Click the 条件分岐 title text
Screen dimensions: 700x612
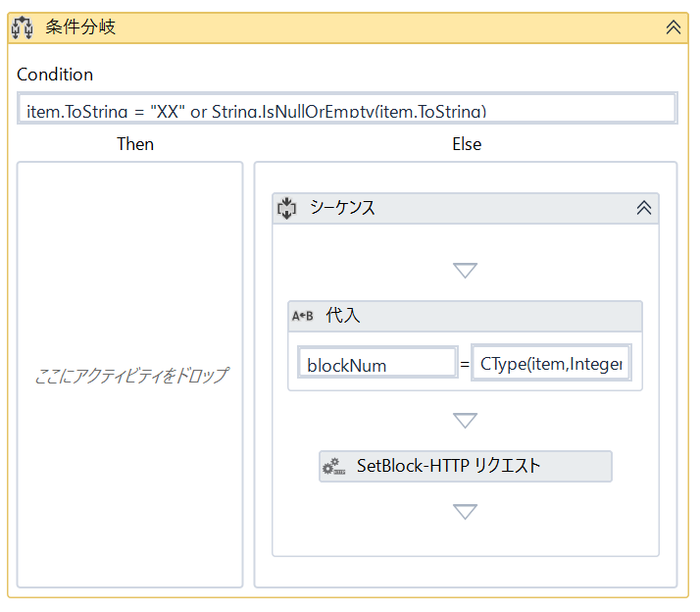coord(80,27)
